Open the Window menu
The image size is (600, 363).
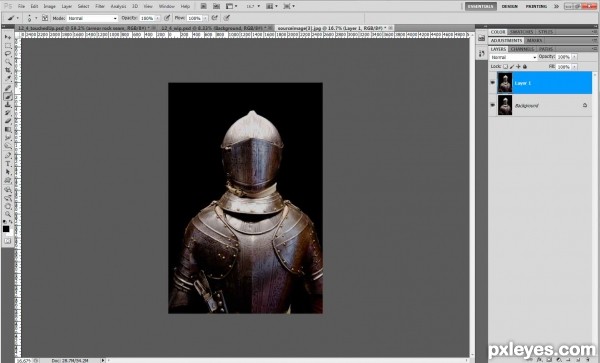click(166, 7)
